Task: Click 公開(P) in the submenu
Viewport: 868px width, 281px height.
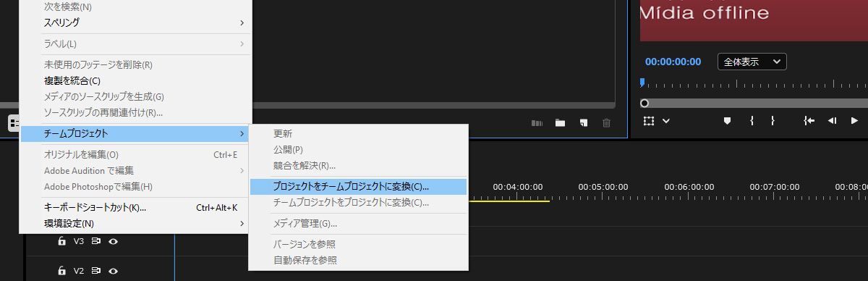Action: pos(358,150)
